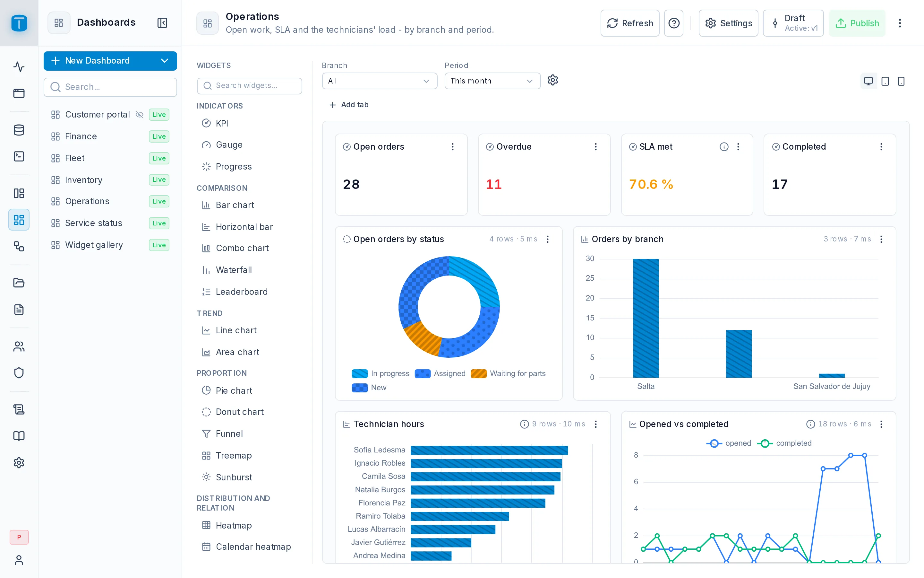Open the help question mark icon
The width and height of the screenshot is (924, 578).
point(673,23)
